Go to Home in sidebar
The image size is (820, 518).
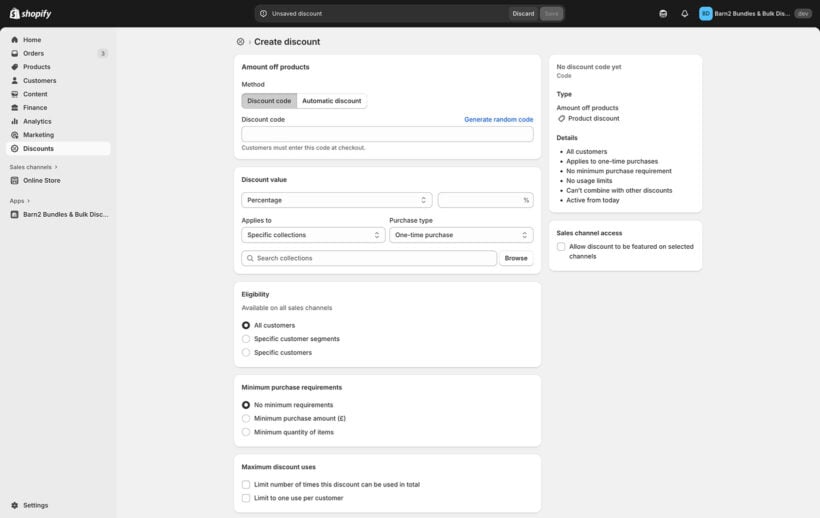[58, 40]
